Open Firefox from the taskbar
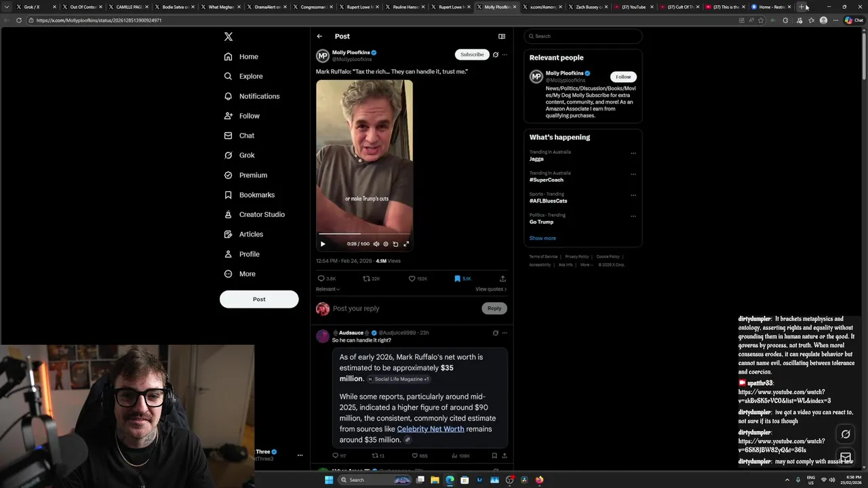This screenshot has height=488, width=868. coord(539,480)
